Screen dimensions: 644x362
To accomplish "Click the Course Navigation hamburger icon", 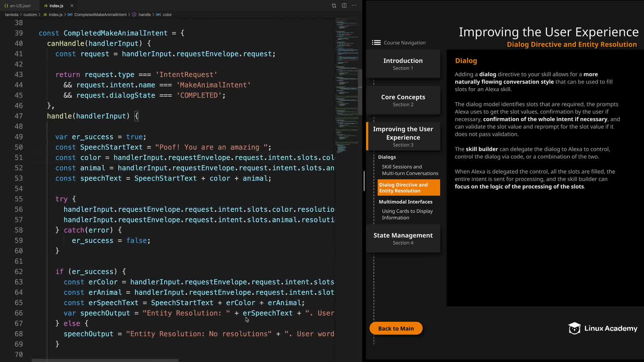I will (x=376, y=43).
